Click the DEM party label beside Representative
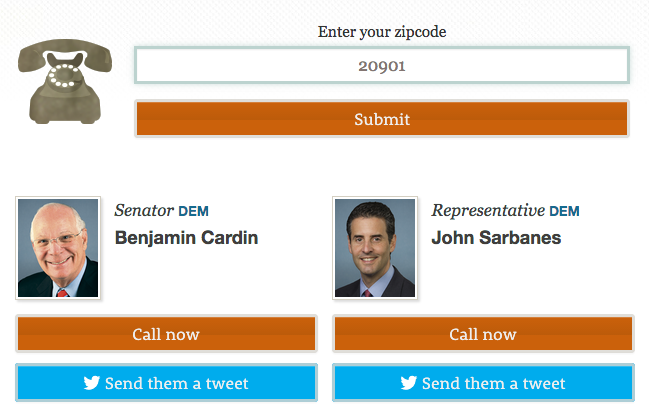Viewport: 649px width, 418px height. [564, 211]
